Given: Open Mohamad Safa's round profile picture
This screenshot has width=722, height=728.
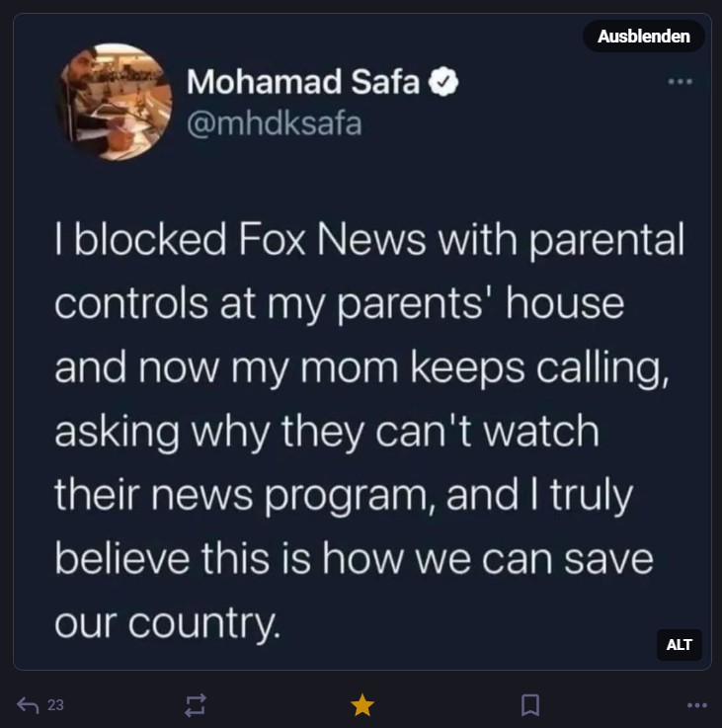Looking at the screenshot, I should click(114, 102).
